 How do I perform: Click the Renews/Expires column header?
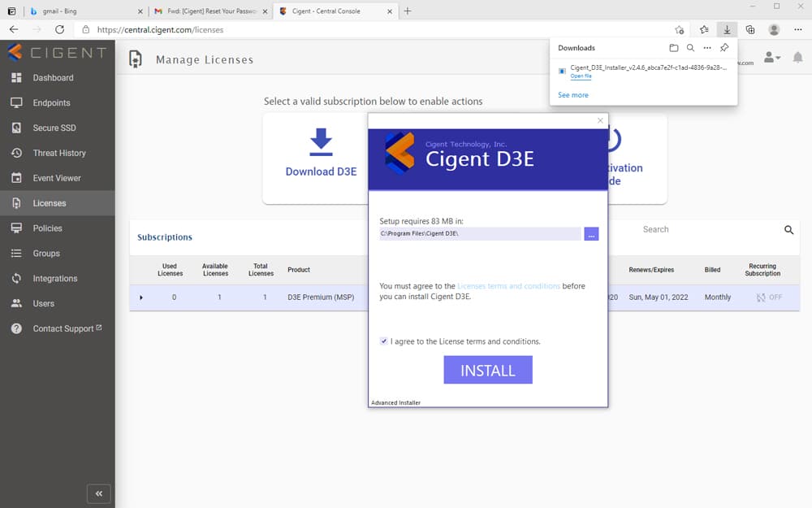[651, 270]
